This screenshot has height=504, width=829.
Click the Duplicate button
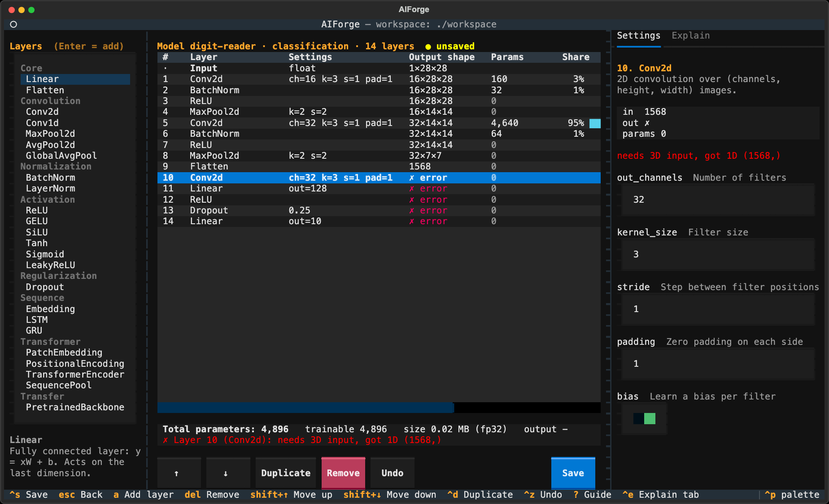286,473
